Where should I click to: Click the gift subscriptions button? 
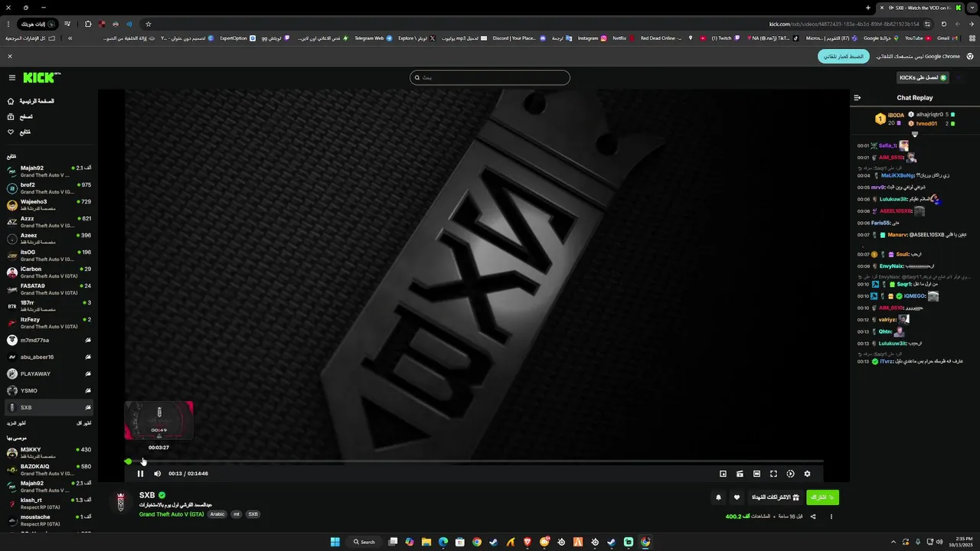click(776, 497)
